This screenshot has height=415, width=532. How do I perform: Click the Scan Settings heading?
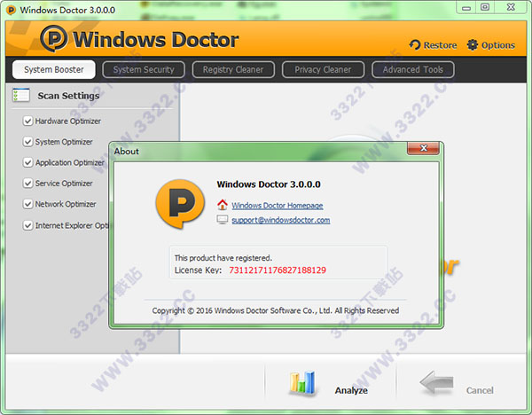pyautogui.click(x=68, y=96)
